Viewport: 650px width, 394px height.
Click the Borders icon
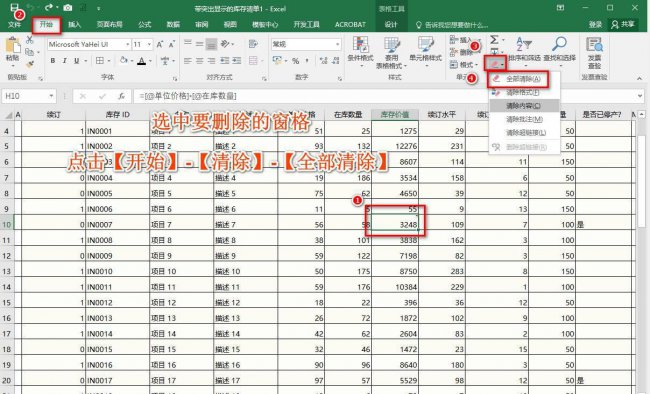99,61
